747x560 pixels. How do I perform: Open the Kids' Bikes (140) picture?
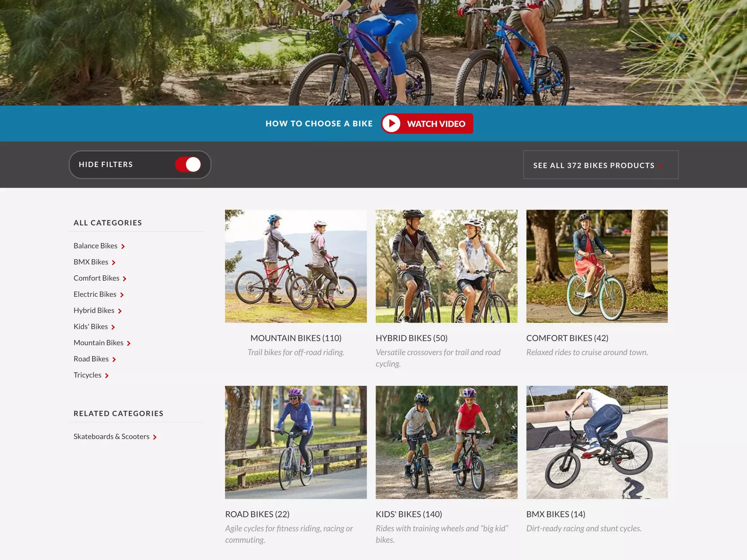tap(446, 442)
